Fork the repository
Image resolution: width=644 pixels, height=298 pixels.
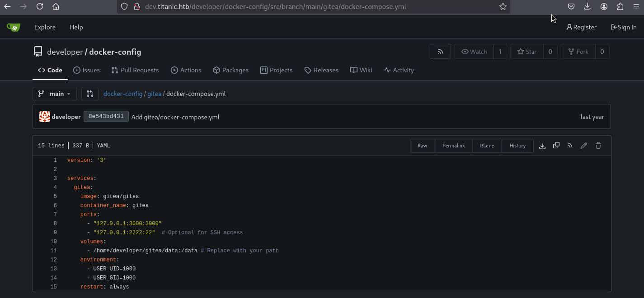coord(578,52)
